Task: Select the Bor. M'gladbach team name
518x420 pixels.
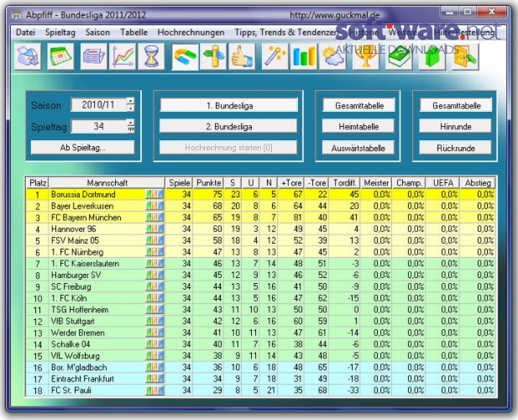Action: pos(79,367)
